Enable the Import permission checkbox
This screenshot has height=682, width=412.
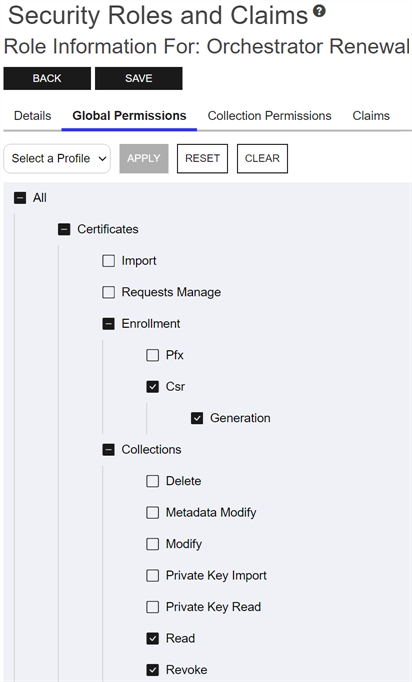click(108, 261)
